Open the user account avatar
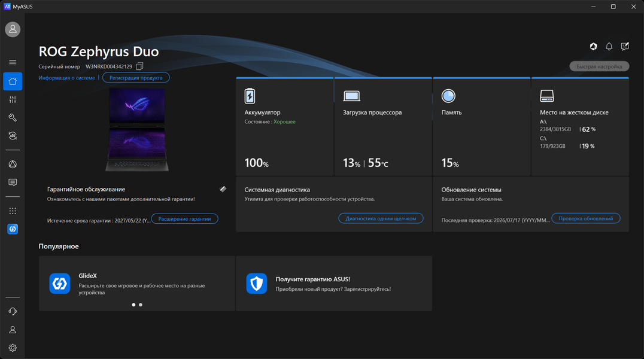The width and height of the screenshot is (644, 359). pyautogui.click(x=13, y=29)
